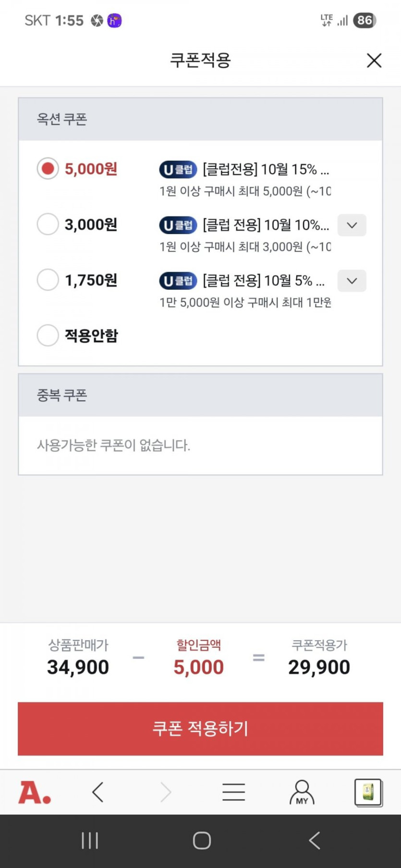Select the 5,000원 club coupon radio button
The image size is (401, 868).
pos(48,169)
